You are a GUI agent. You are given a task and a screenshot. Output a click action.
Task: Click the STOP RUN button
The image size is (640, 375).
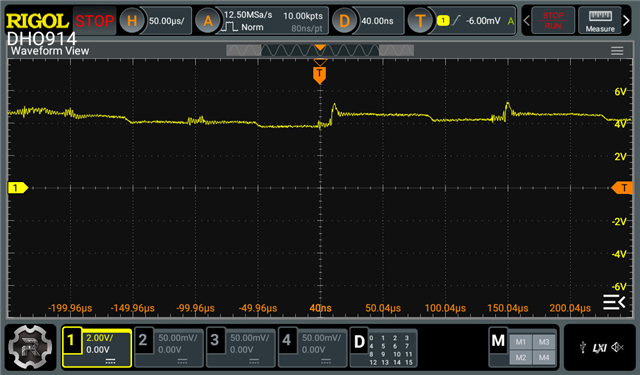(553, 20)
